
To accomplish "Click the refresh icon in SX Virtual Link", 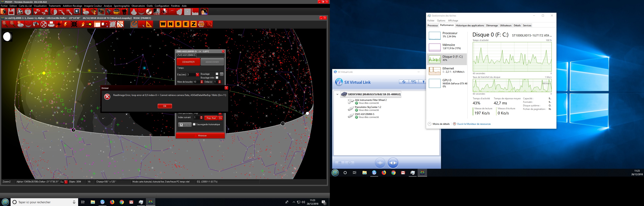I will click(403, 82).
